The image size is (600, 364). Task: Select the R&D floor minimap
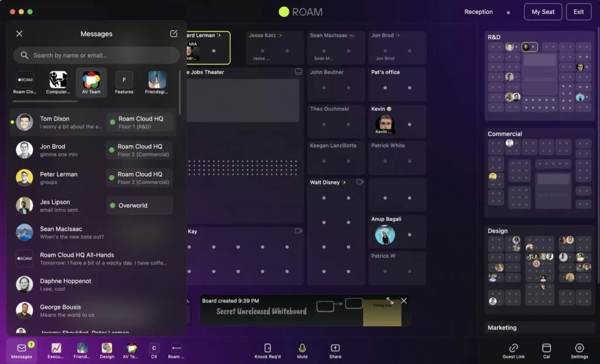click(540, 77)
